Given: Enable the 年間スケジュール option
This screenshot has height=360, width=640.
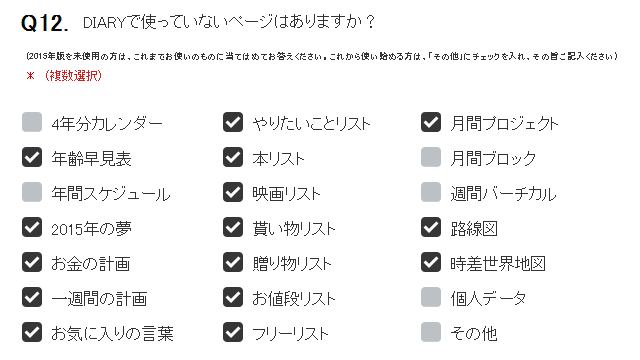Looking at the screenshot, I should click(32, 192).
